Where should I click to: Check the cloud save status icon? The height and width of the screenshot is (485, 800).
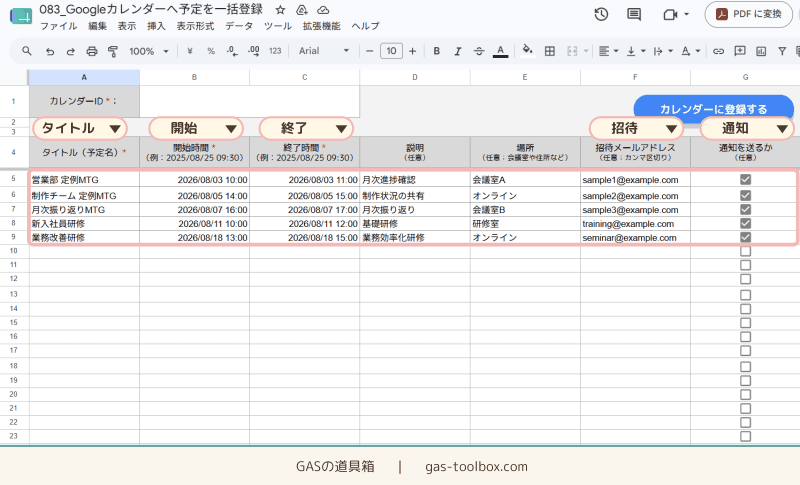point(323,10)
